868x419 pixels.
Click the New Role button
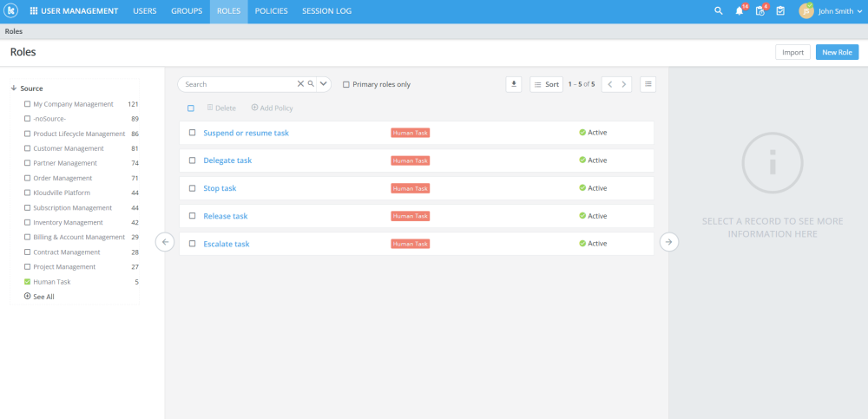coord(837,52)
